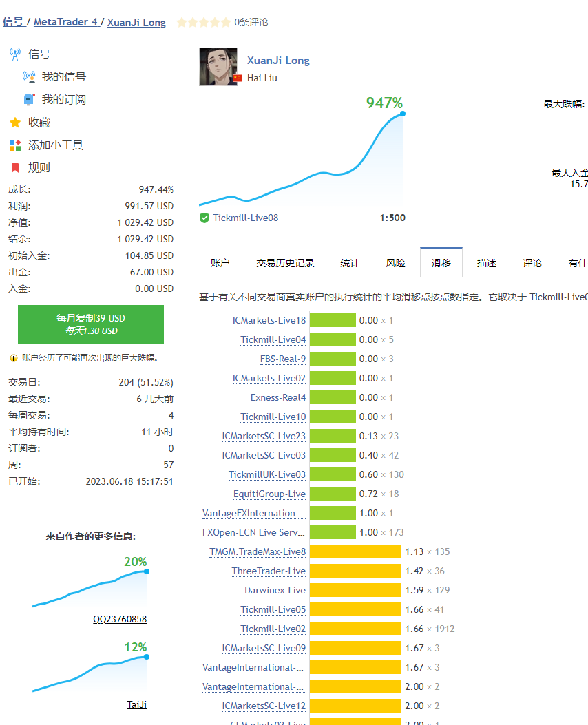Open 我的订阅 in the sidebar

[64, 99]
